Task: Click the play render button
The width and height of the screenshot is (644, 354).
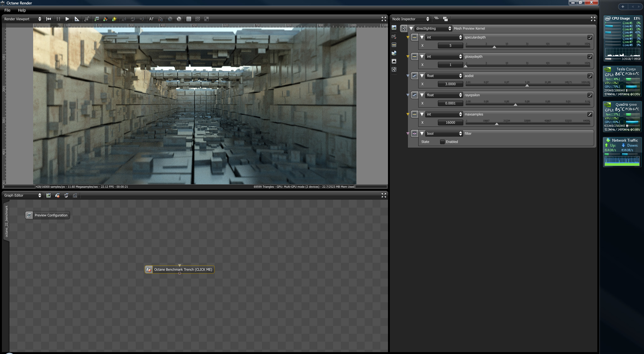Action: click(x=67, y=19)
